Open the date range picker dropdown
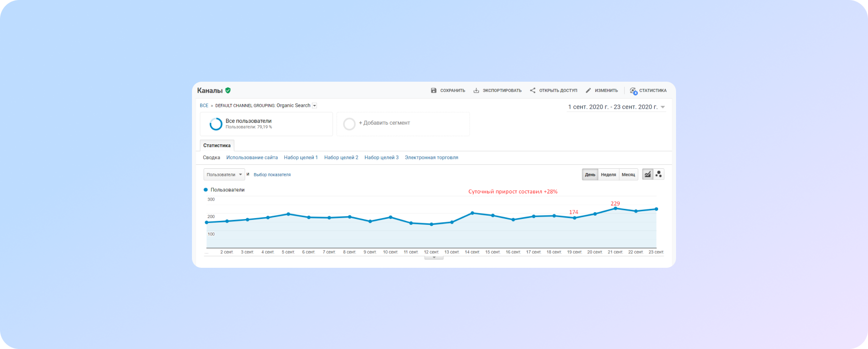 tap(617, 107)
